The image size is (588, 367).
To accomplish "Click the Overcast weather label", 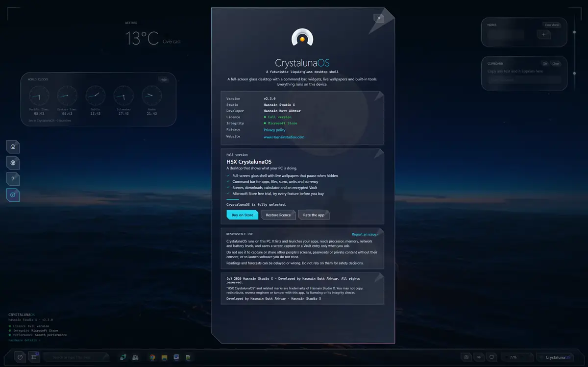I will [x=171, y=42].
